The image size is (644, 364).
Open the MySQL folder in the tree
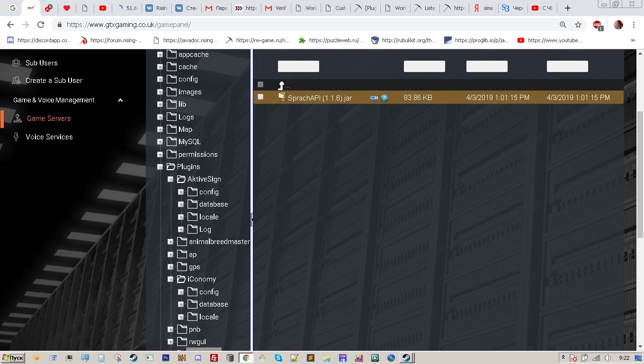tap(189, 142)
